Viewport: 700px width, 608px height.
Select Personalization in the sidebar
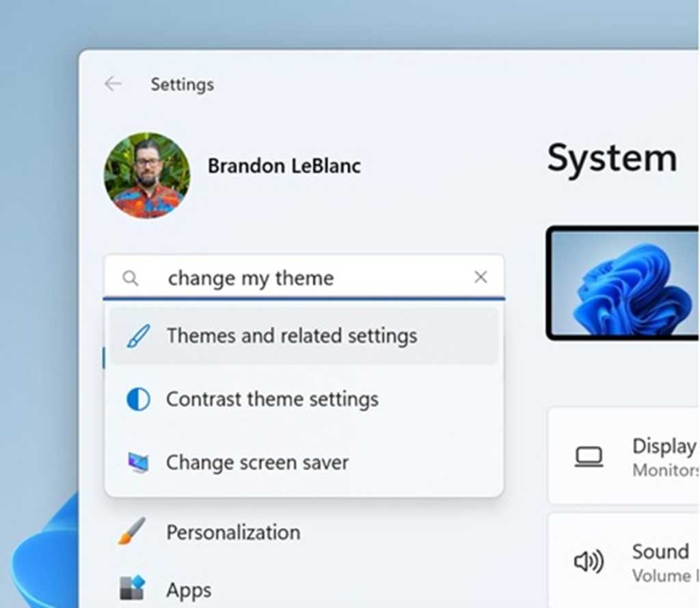coord(232,532)
